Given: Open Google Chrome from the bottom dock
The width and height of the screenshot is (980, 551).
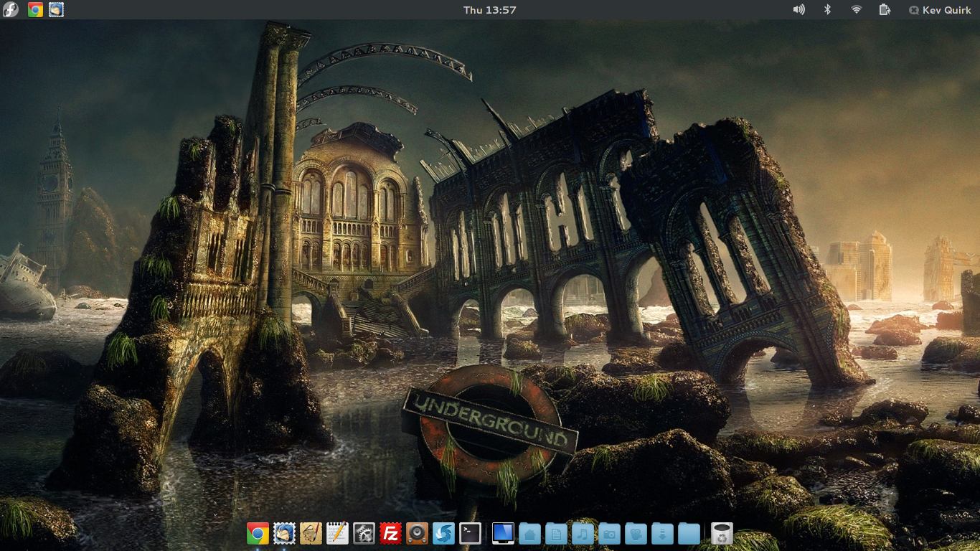Looking at the screenshot, I should (x=258, y=533).
